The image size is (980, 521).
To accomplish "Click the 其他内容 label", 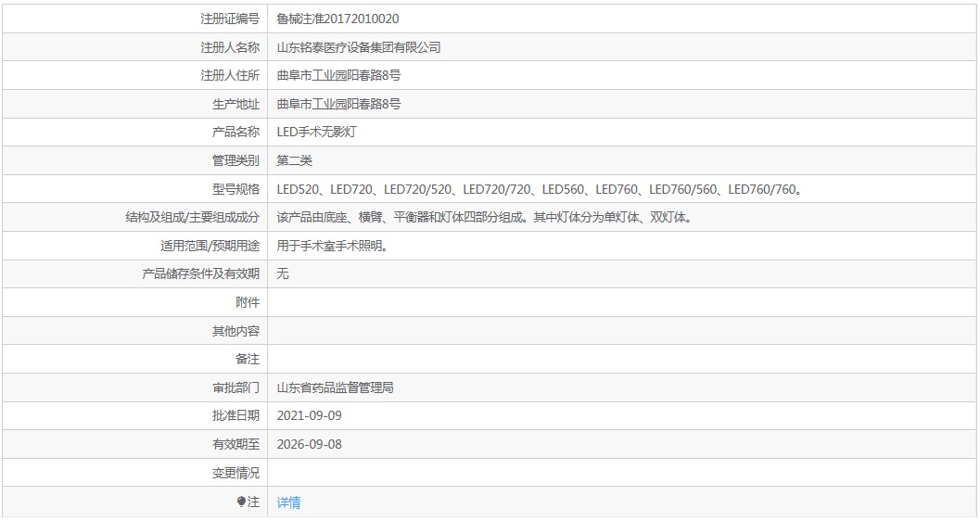I will (x=235, y=331).
